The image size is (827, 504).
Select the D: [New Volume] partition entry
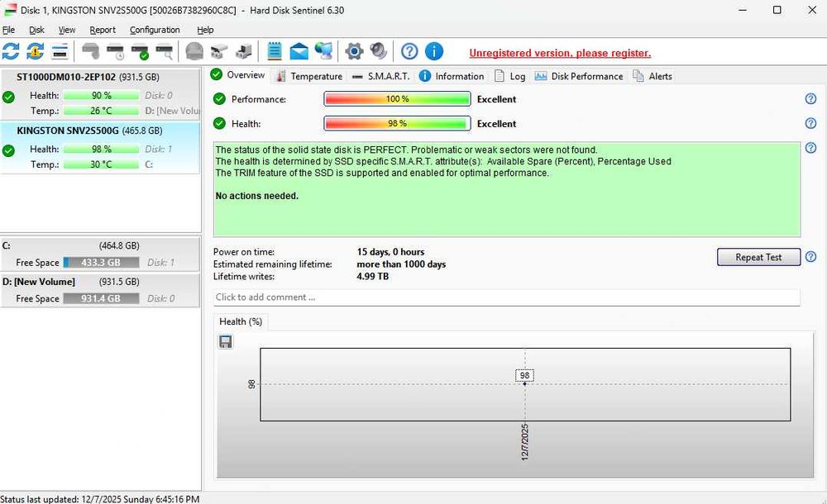(x=100, y=290)
